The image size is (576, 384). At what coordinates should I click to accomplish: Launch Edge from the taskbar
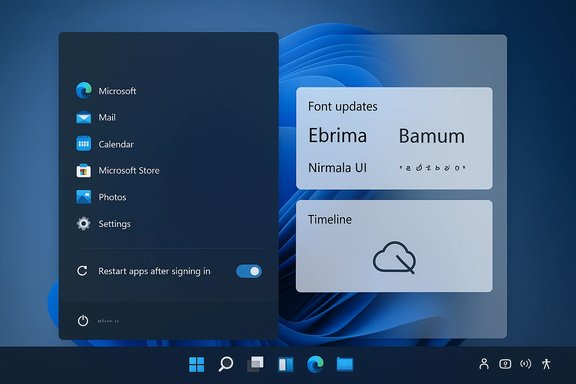315,364
